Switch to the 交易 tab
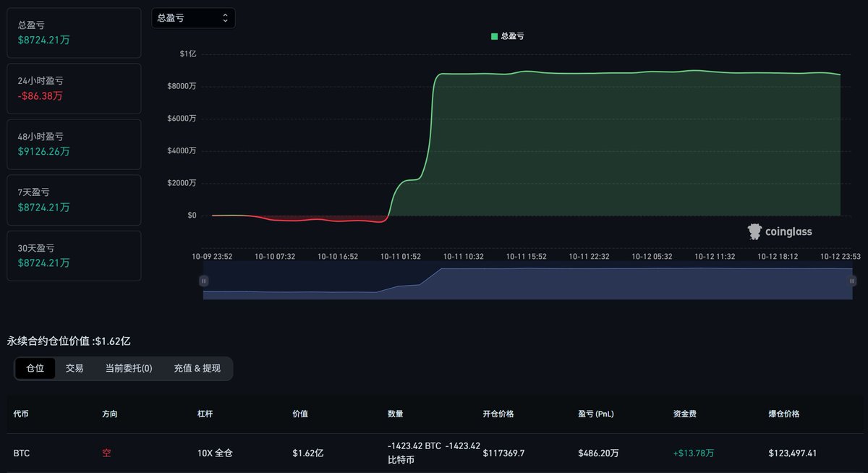 [75, 368]
